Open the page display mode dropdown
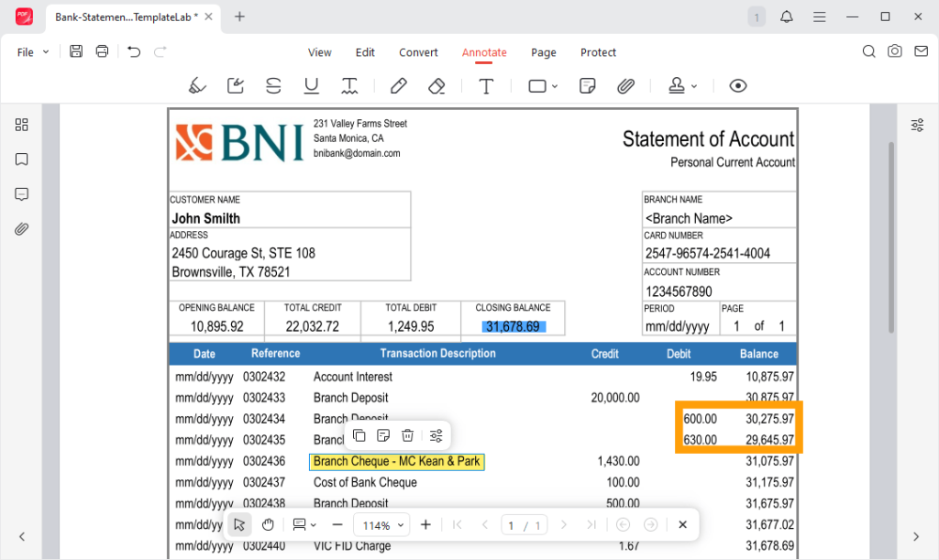This screenshot has height=560, width=939. click(x=304, y=524)
